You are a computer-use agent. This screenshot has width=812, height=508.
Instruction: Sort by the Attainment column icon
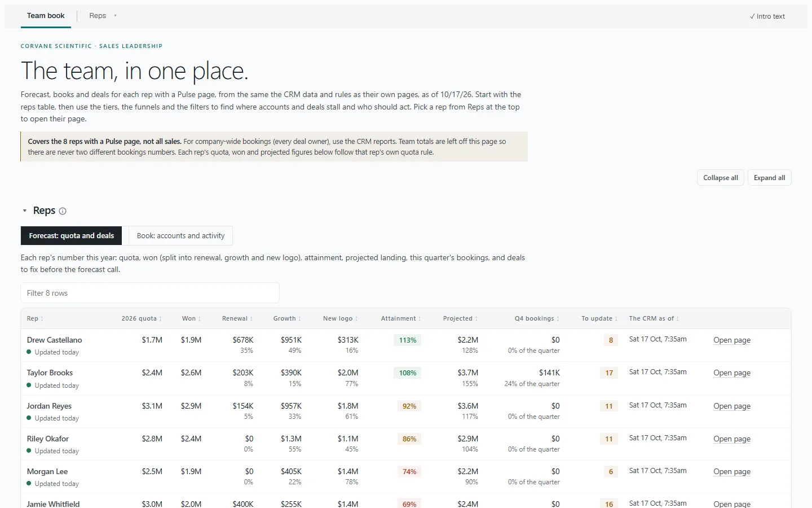tap(420, 319)
